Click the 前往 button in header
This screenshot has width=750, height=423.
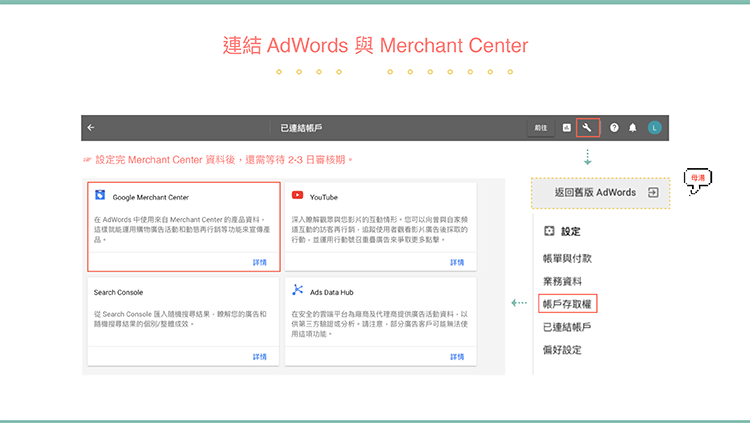click(x=541, y=128)
